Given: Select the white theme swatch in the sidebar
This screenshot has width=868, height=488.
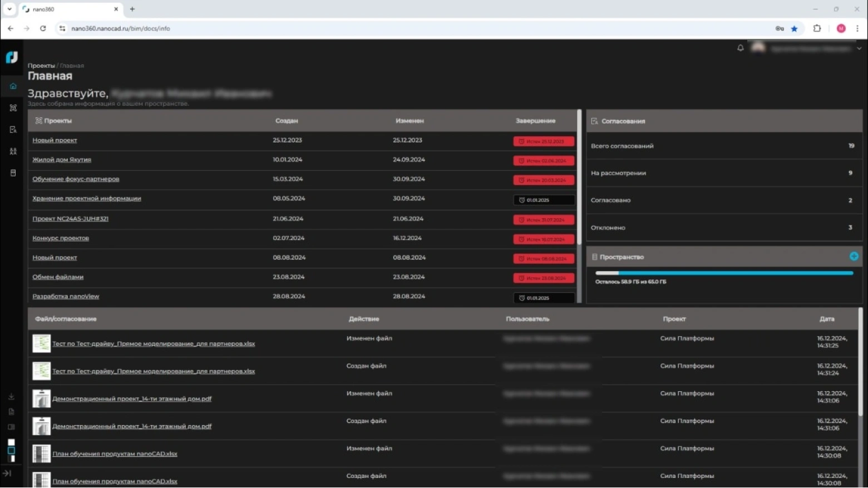Looking at the screenshot, I should [11, 442].
